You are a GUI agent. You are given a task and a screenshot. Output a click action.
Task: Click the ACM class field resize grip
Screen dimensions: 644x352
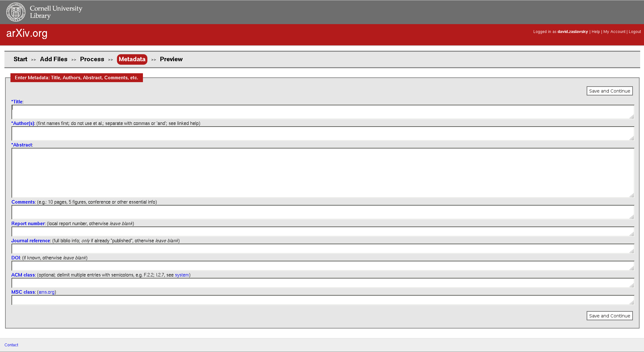632,285
